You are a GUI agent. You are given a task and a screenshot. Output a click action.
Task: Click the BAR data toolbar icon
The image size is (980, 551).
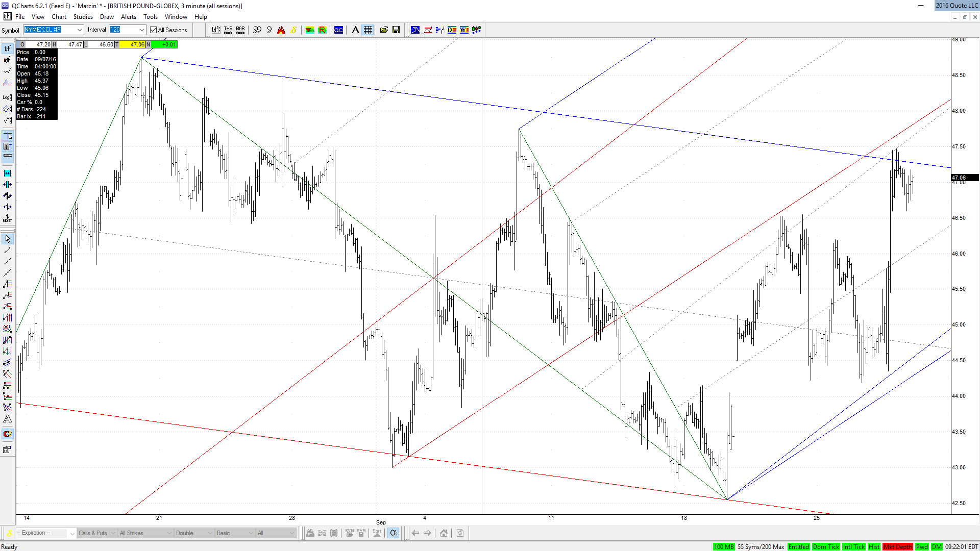tap(240, 30)
